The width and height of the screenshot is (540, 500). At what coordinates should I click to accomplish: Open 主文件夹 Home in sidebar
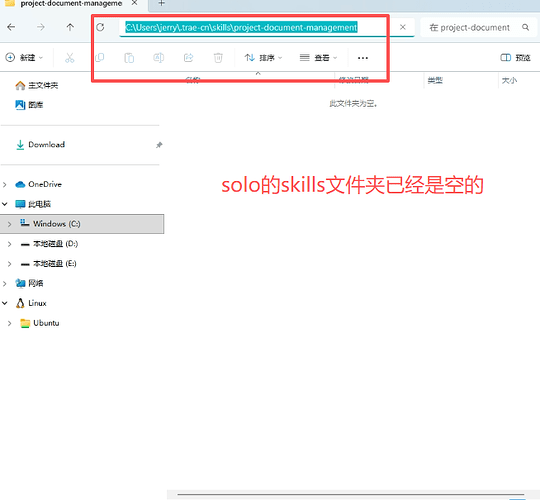click(37, 85)
